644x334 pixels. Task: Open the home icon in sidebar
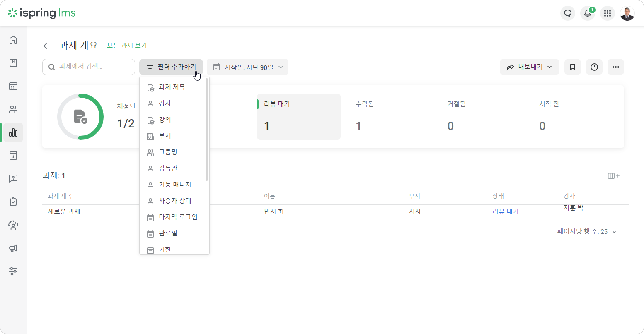[13, 40]
